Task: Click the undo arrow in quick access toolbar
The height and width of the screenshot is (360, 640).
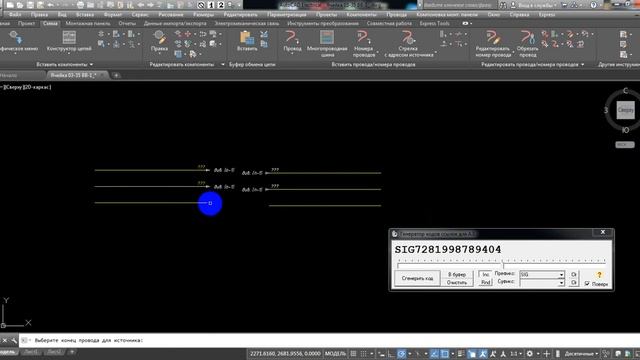Action: tap(51, 5)
